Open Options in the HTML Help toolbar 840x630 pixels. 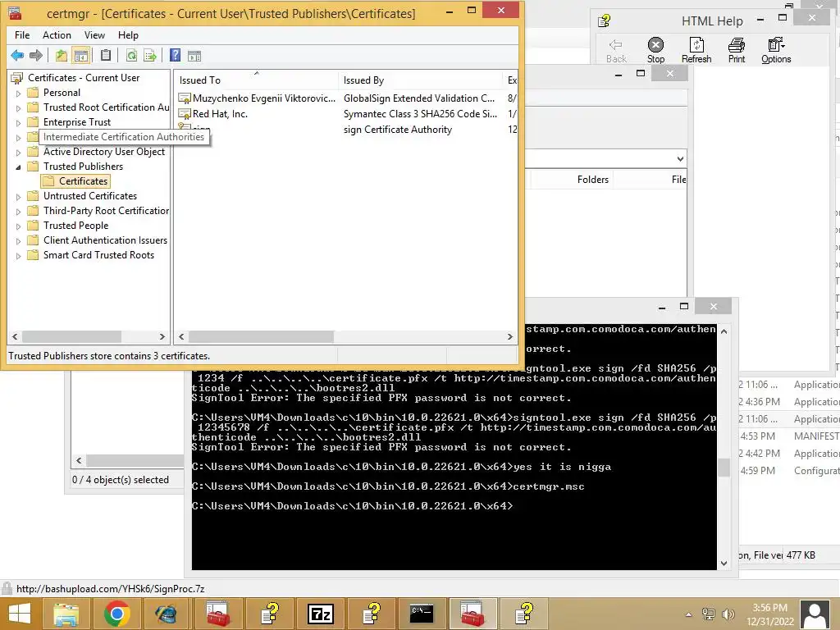776,50
